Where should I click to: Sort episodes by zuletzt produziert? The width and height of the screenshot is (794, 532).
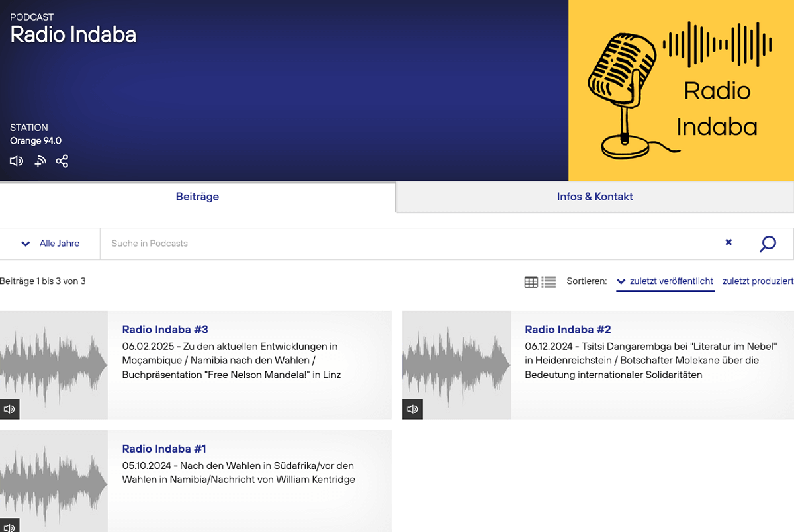tap(757, 281)
